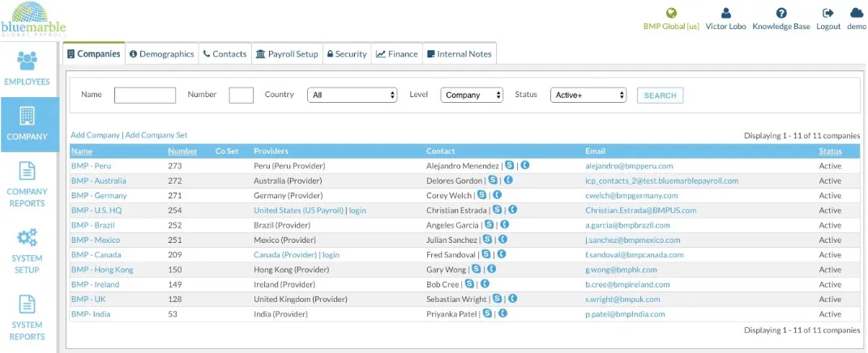Click Skype icon for Alejandro Menendez
The height and width of the screenshot is (353, 868).
(x=509, y=165)
